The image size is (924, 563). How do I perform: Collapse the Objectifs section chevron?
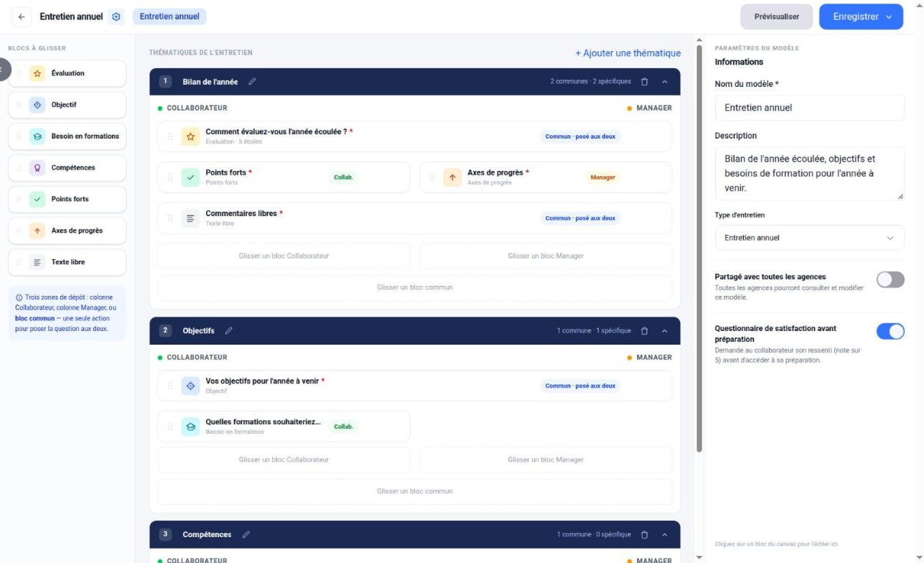tap(665, 331)
